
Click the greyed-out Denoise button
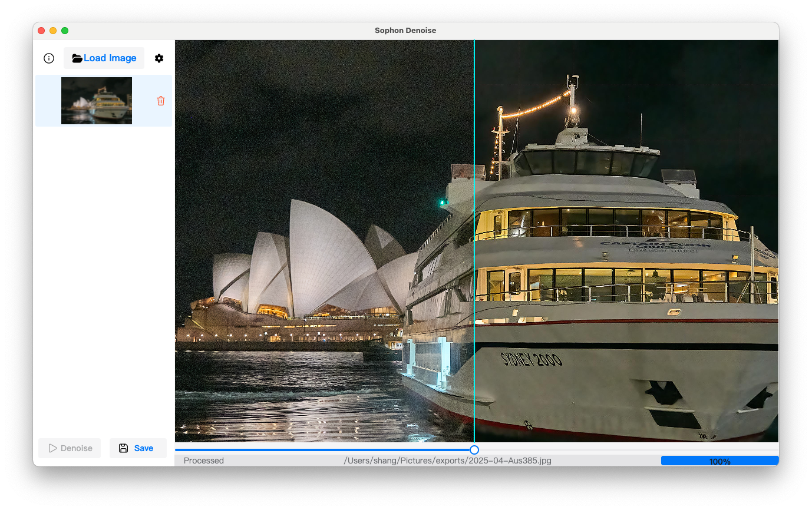click(70, 448)
